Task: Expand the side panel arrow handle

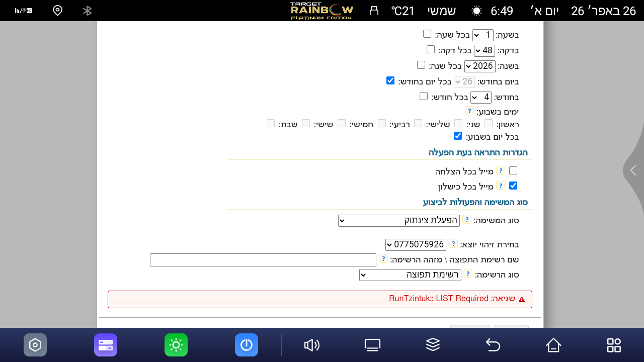Action: (x=633, y=170)
